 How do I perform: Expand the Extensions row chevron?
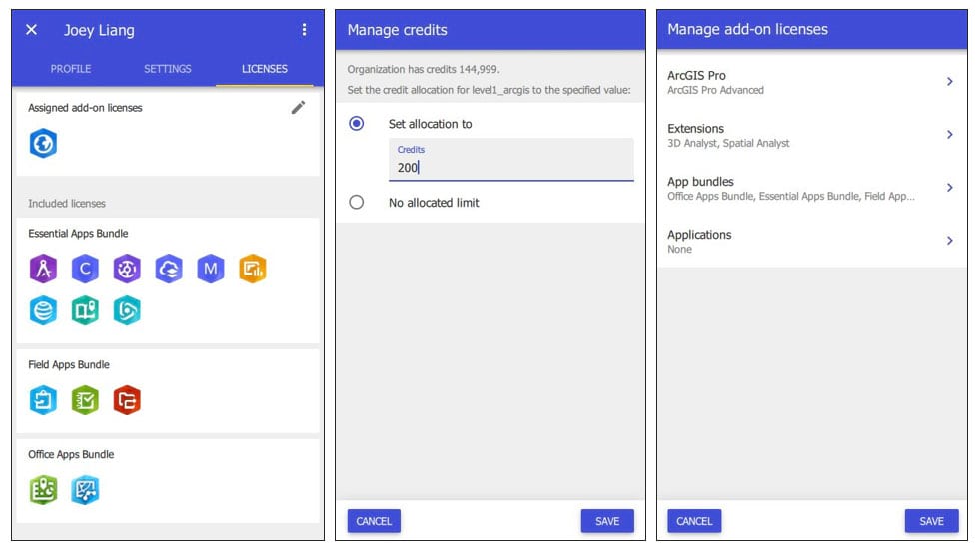(x=949, y=135)
